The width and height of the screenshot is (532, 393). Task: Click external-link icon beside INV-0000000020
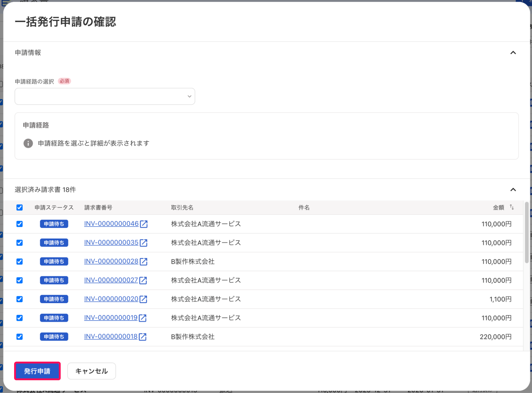(x=143, y=299)
